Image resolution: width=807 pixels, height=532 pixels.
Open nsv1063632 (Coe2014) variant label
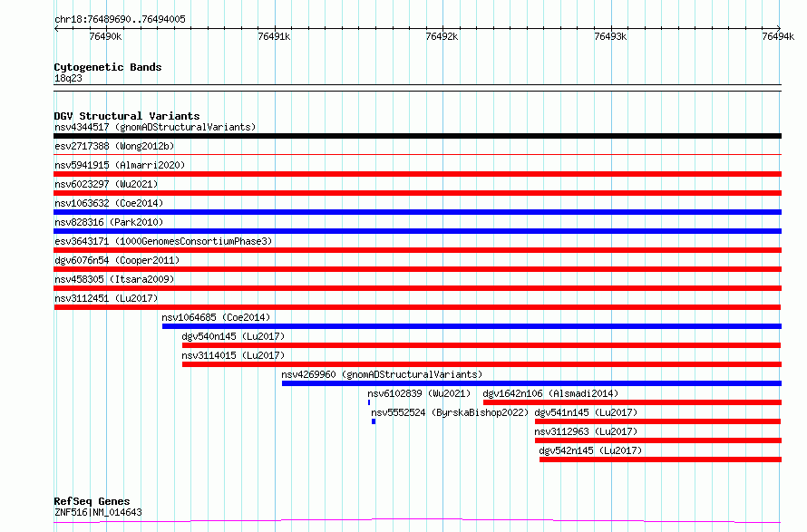(109, 203)
